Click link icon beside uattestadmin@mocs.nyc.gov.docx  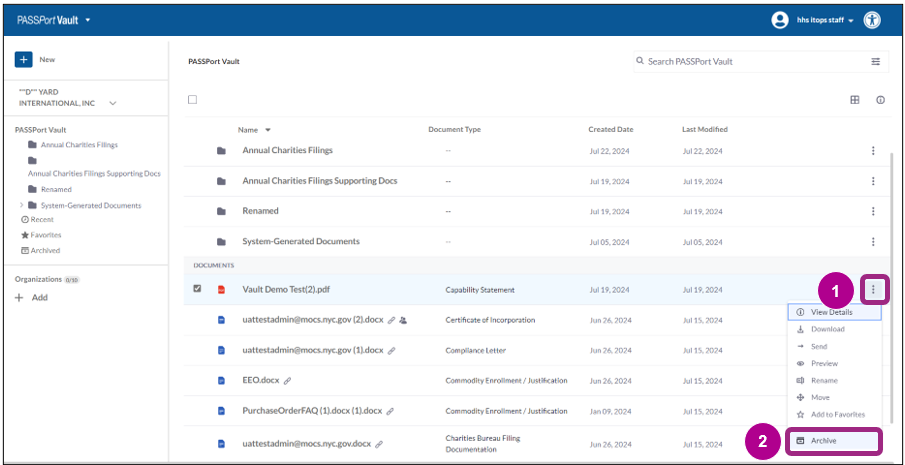(379, 444)
